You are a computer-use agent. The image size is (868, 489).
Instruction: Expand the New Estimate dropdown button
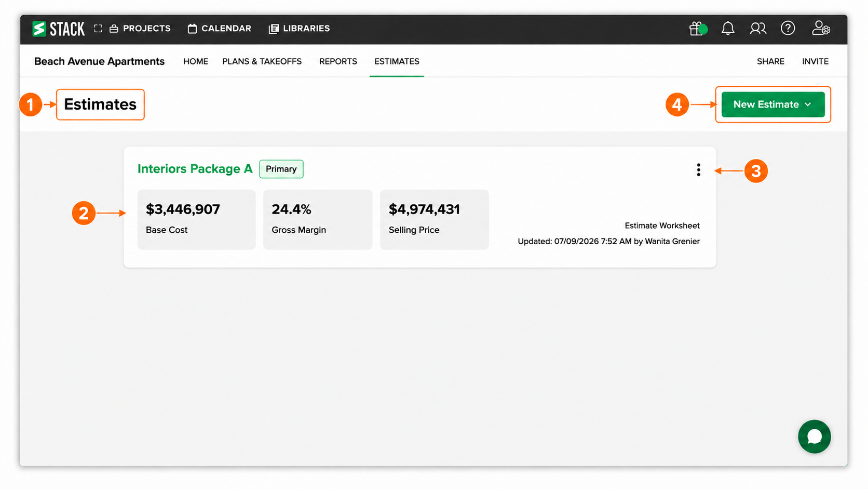(773, 104)
